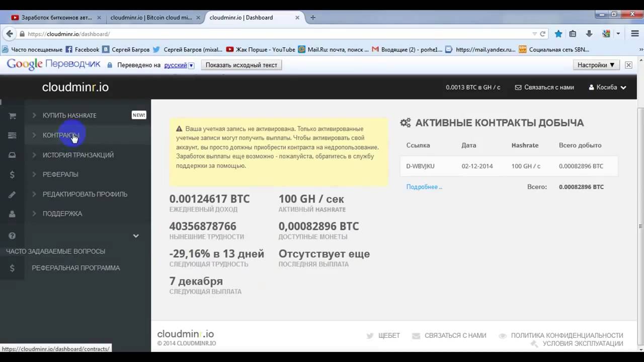The height and width of the screenshot is (362, 644).
Task: Open История транзакций menu item
Action: [78, 155]
